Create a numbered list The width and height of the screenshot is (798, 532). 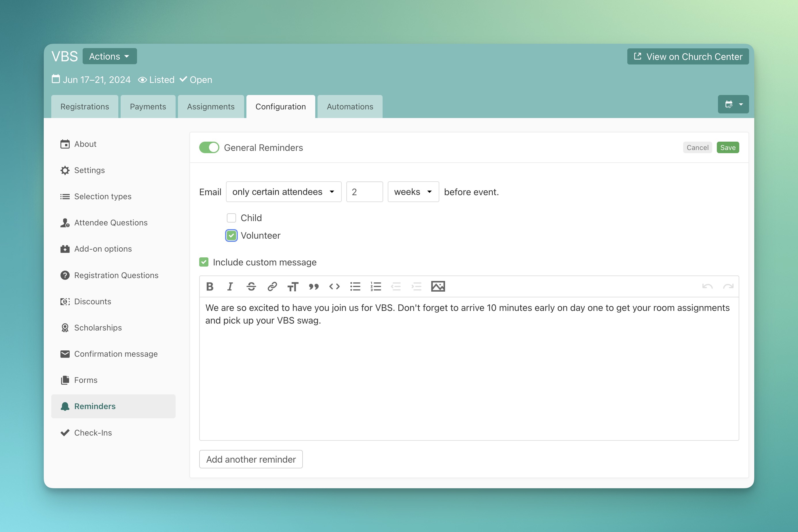click(x=376, y=287)
